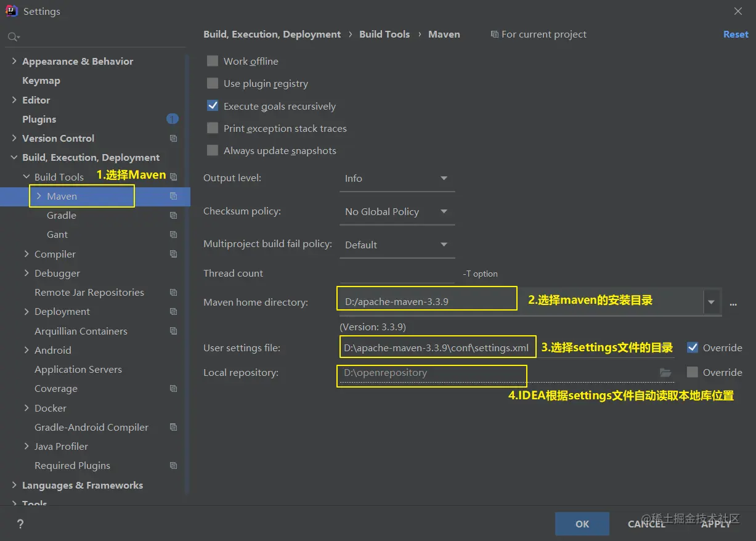The width and height of the screenshot is (756, 541).
Task: Click project-level icon beside Gant row
Action: coord(173,235)
